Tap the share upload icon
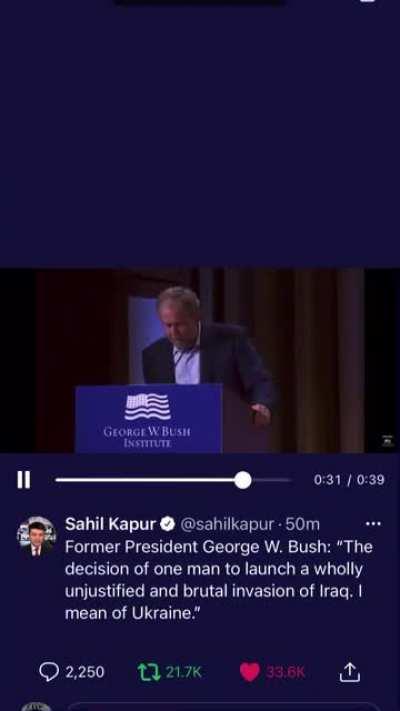 pos(350,672)
